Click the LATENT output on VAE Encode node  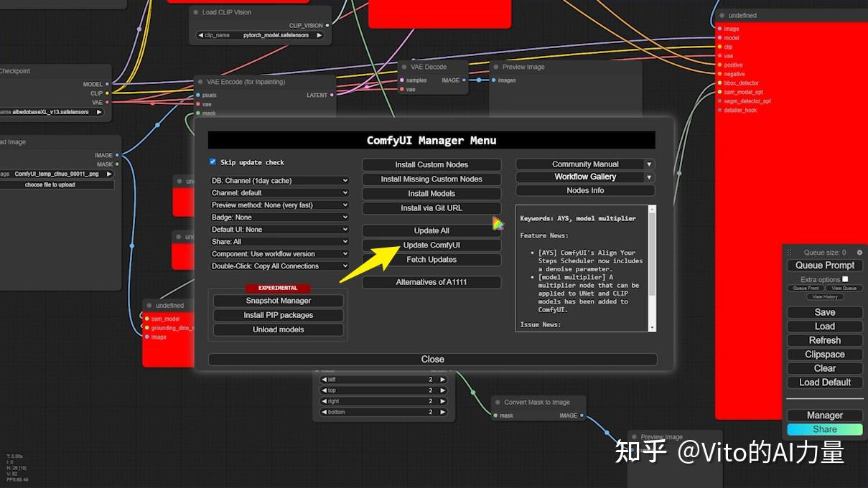pyautogui.click(x=331, y=94)
